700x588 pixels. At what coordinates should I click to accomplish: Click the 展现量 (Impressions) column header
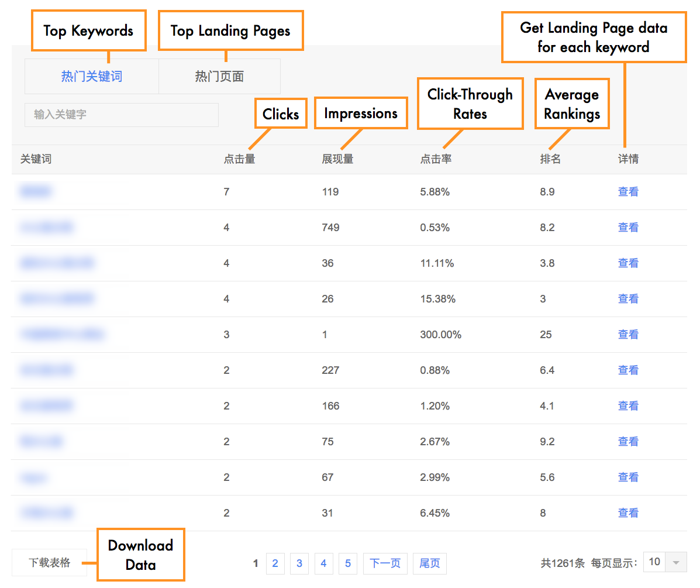[x=337, y=159]
